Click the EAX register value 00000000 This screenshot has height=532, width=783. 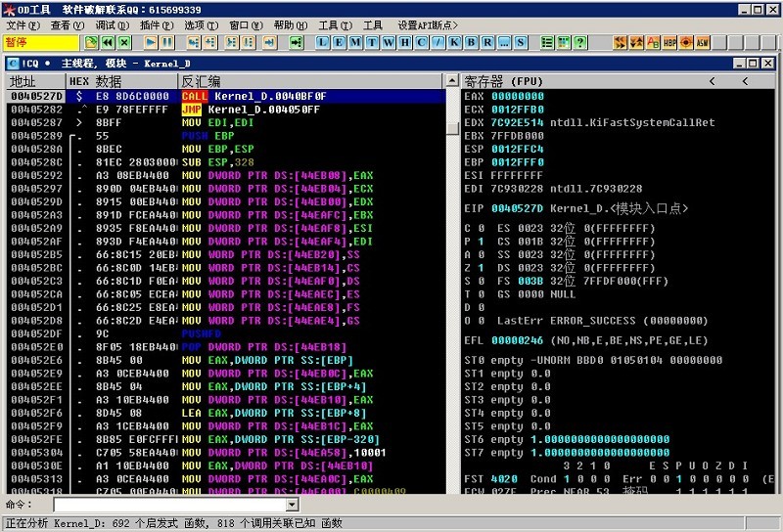click(518, 96)
